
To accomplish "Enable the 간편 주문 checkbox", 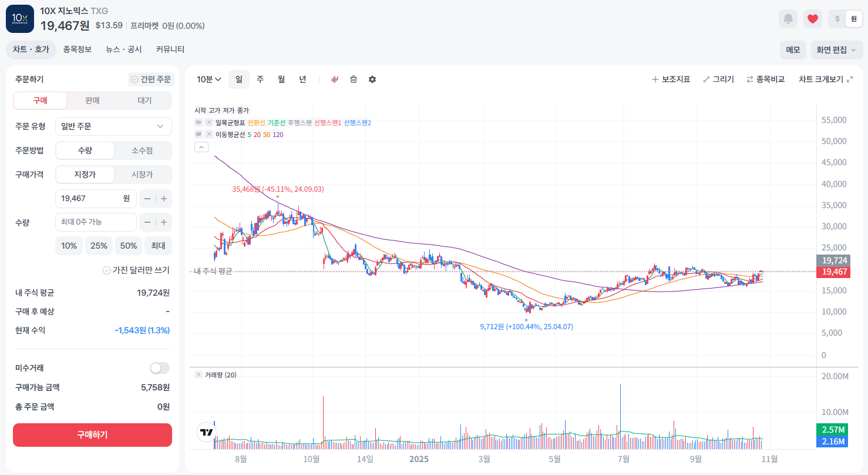I will 151,79.
